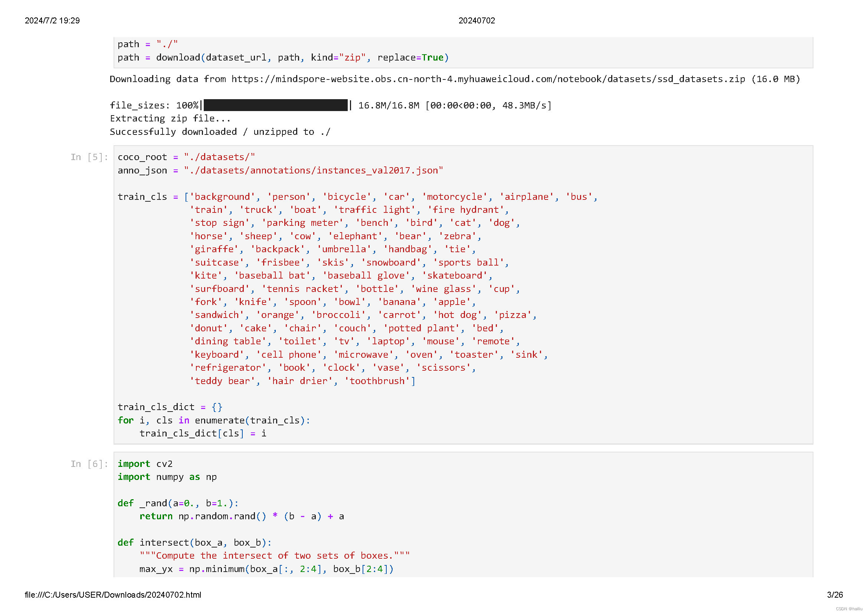The width and height of the screenshot is (868, 614).
Task: Click the train_cls_dict assignment line
Action: [170, 407]
